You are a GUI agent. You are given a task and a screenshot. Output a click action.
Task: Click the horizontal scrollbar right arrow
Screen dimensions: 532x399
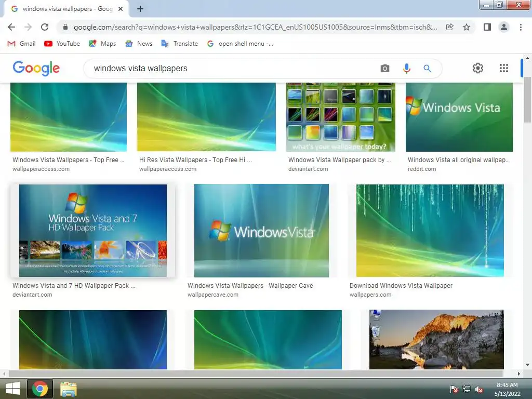click(519, 374)
